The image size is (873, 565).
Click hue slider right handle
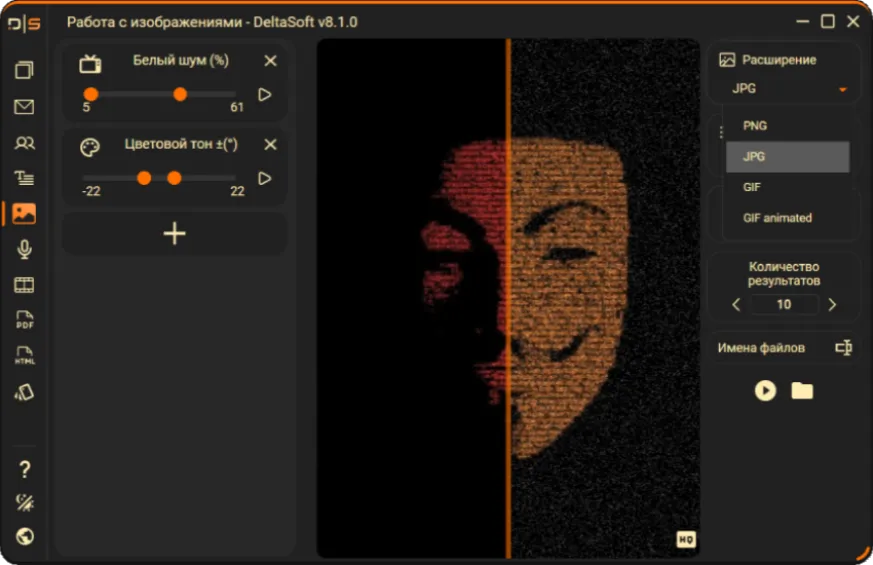coord(174,178)
